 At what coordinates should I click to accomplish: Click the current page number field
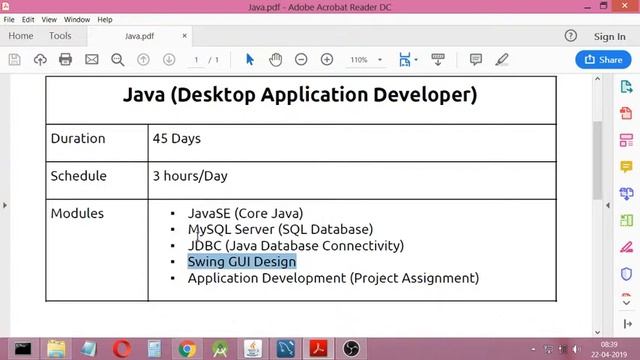pos(196,60)
